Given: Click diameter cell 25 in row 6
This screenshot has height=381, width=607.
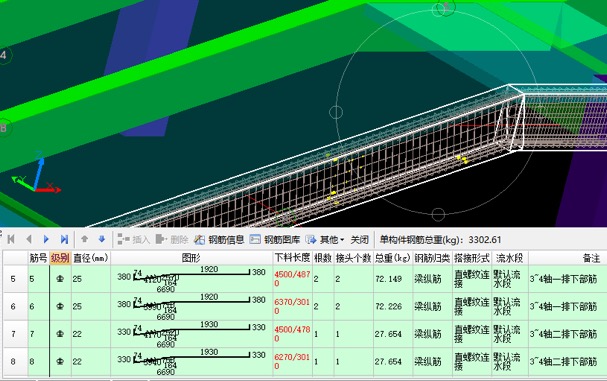Looking at the screenshot, I should [91, 306].
